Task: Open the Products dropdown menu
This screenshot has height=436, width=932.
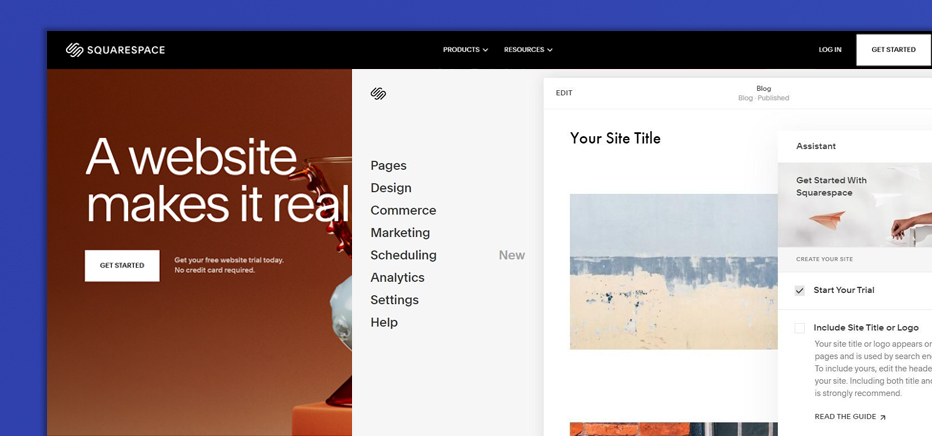Action: (x=465, y=50)
